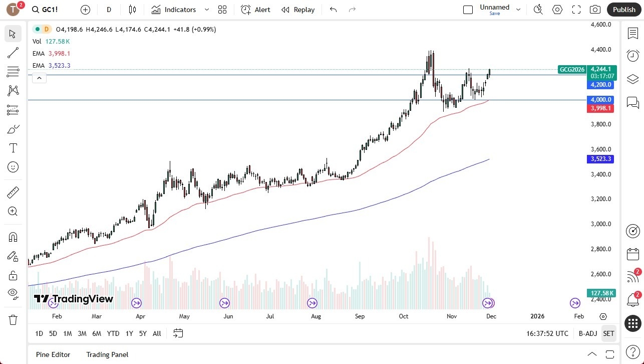Expand the Indicators dropdown arrow
The image size is (644, 364).
click(x=206, y=9)
